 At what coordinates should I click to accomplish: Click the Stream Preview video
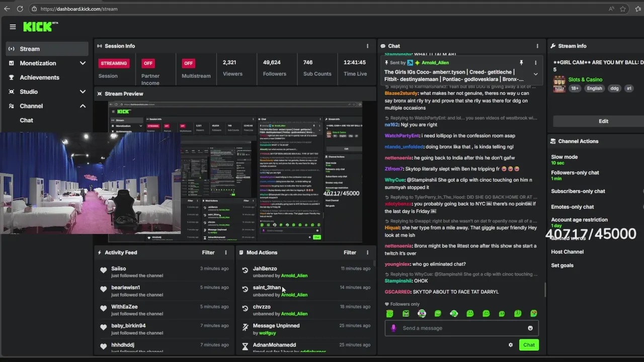(235, 172)
